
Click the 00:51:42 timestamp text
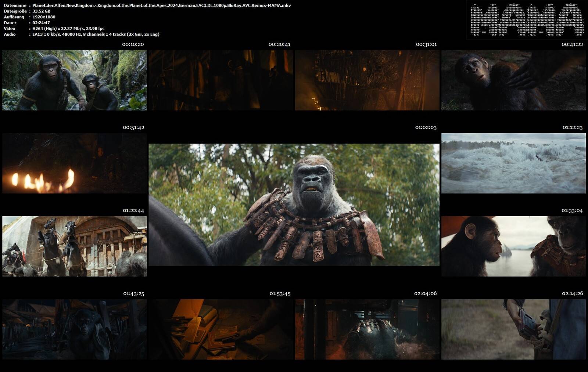133,127
